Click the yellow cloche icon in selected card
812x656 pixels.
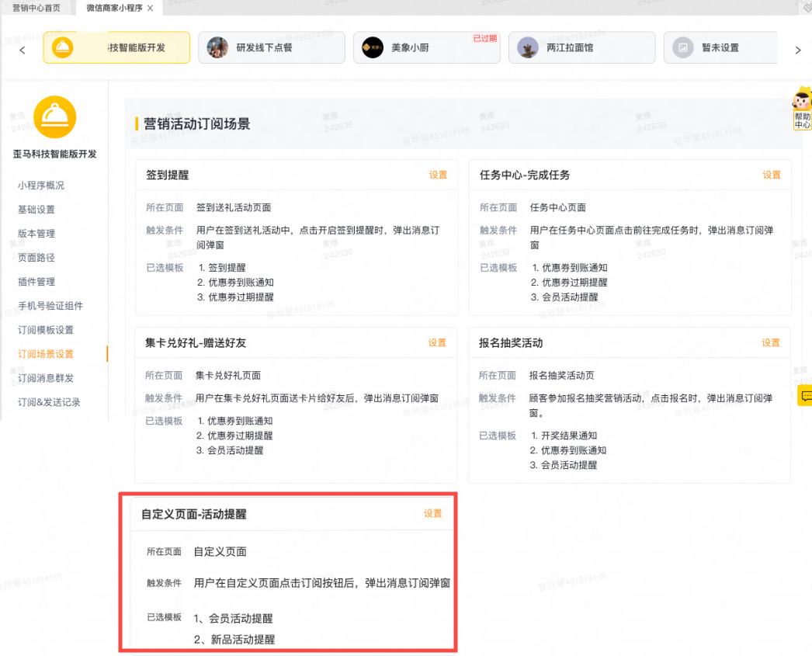tap(63, 47)
